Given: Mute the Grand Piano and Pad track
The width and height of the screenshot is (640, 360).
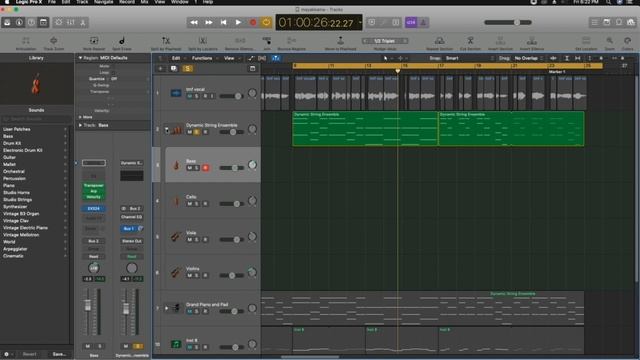Looking at the screenshot, I should coord(189,311).
